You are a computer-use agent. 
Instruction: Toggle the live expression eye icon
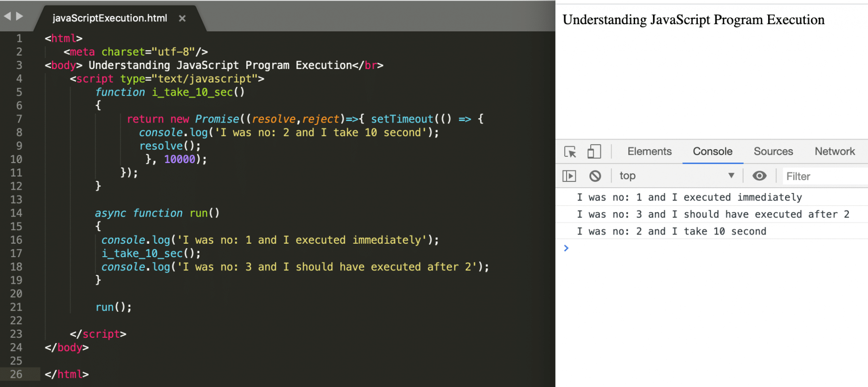[x=759, y=176]
